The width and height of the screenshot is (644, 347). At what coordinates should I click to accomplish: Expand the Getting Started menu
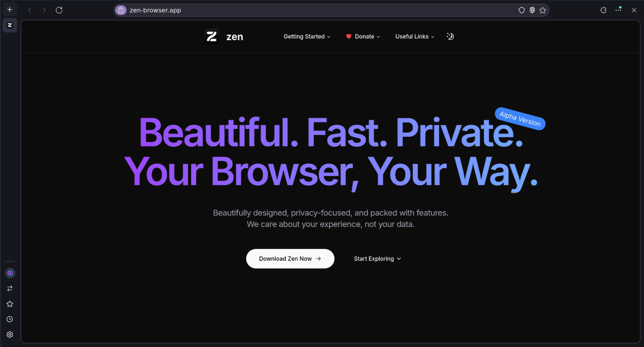click(x=307, y=36)
